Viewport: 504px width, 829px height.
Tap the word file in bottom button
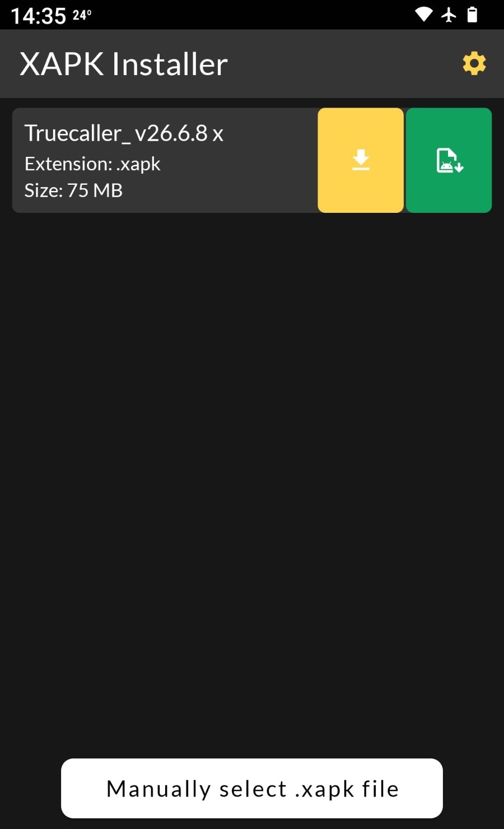pyautogui.click(x=380, y=789)
